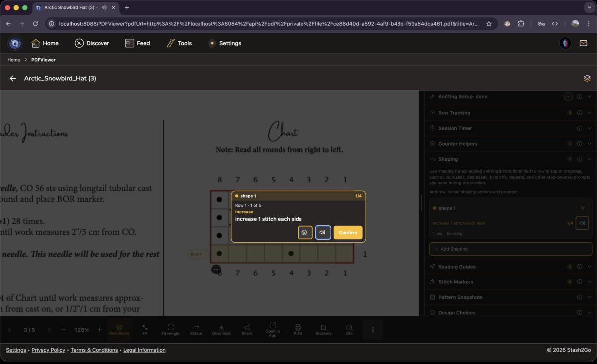Open the Discover menu item

pos(92,43)
